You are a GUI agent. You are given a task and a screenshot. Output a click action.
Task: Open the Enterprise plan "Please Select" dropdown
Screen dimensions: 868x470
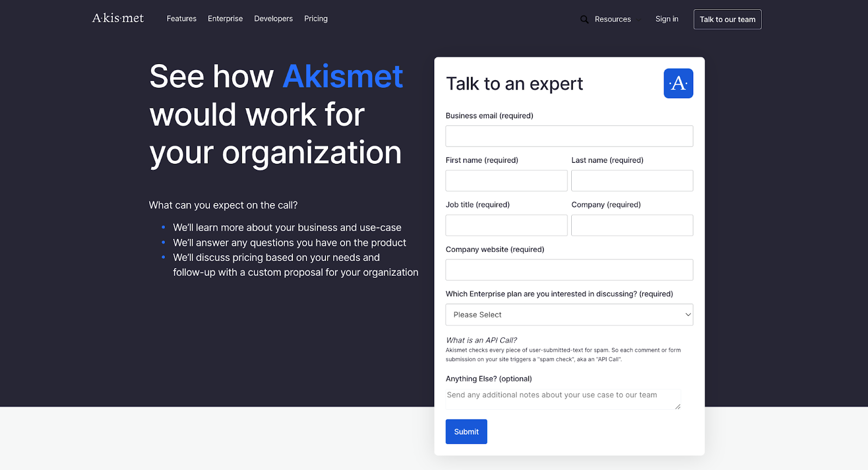point(569,315)
